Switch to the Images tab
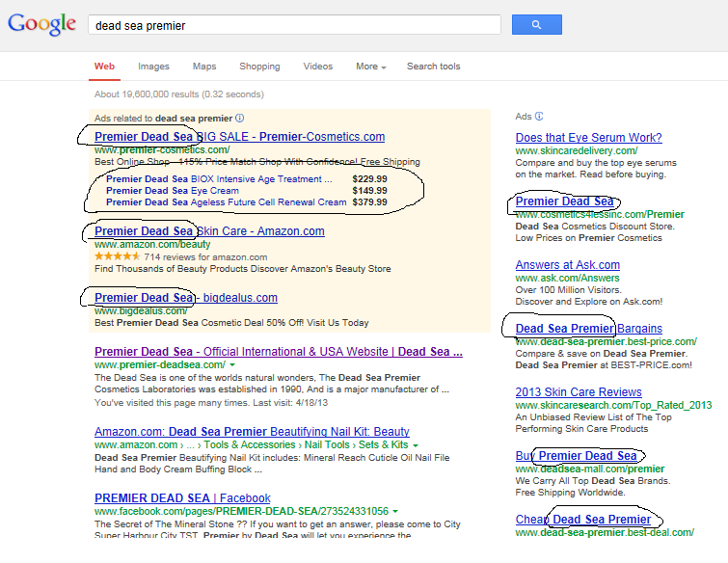The height and width of the screenshot is (563, 728). click(x=153, y=67)
